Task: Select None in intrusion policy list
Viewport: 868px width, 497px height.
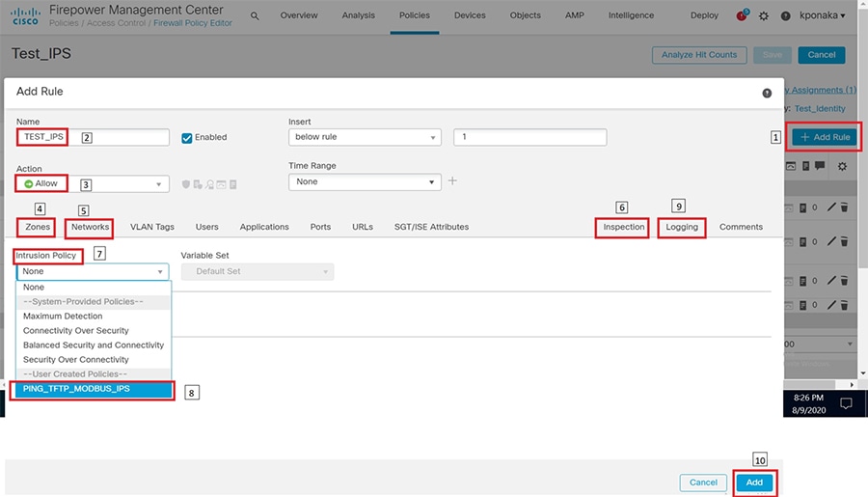Action: [x=94, y=287]
